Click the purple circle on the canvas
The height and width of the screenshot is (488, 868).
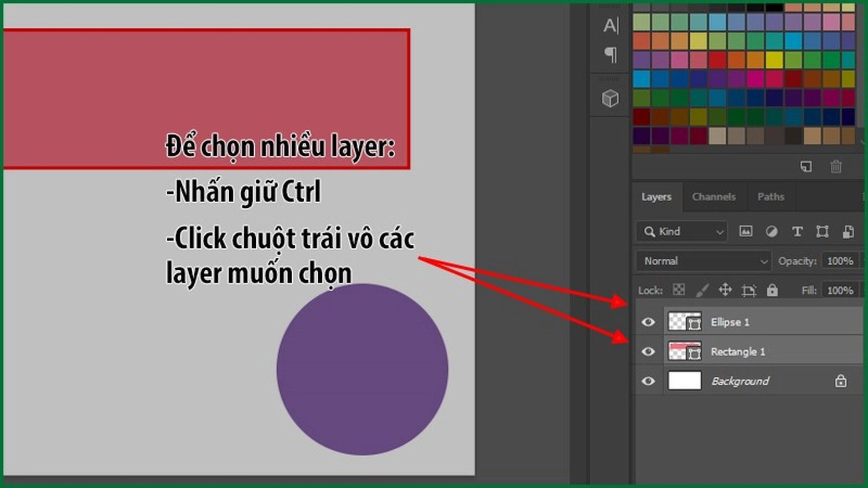362,369
